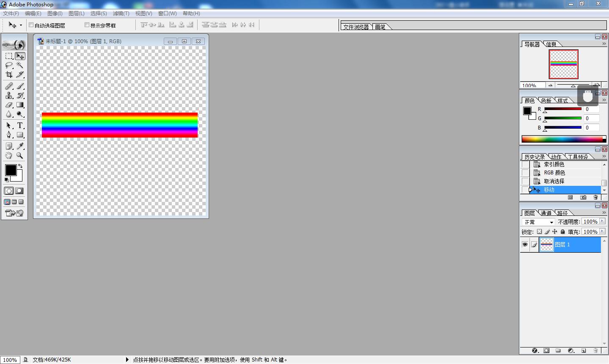609x364 pixels.
Task: Toggle lock position checkbox in Layers
Action: tap(555, 232)
